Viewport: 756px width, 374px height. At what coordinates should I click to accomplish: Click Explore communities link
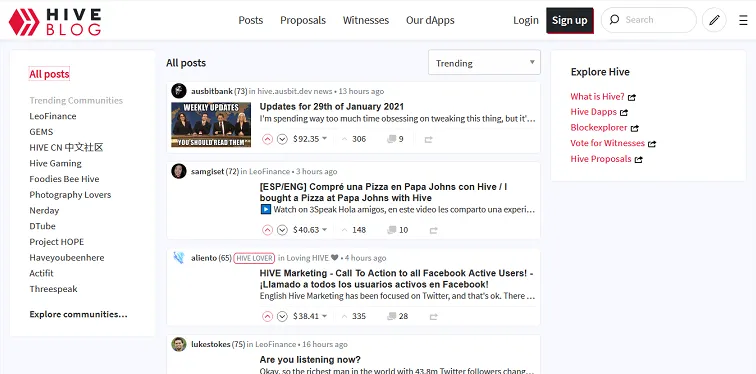point(78,314)
